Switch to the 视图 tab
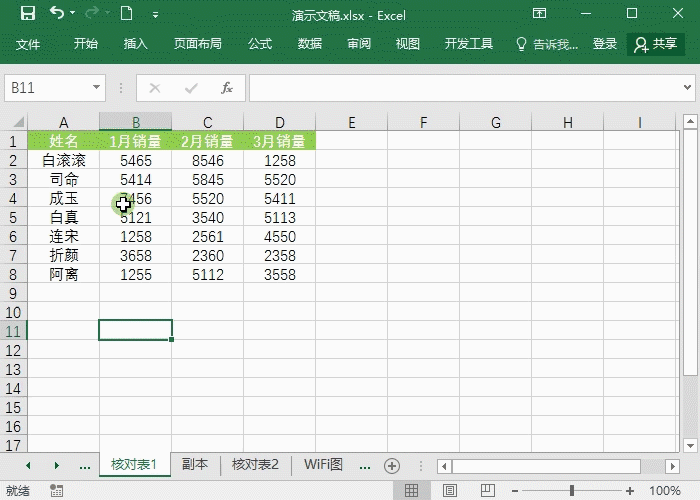Viewport: 700px width, 500px height. click(x=408, y=44)
